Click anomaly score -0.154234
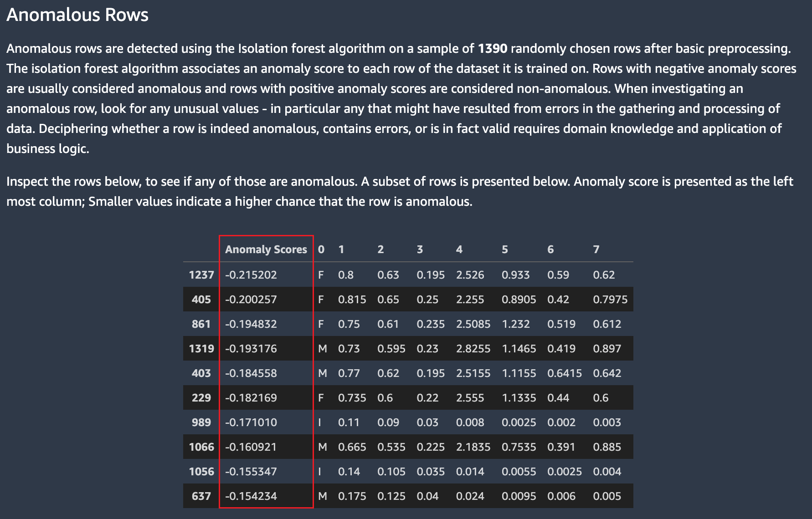This screenshot has height=519, width=812. click(x=251, y=496)
